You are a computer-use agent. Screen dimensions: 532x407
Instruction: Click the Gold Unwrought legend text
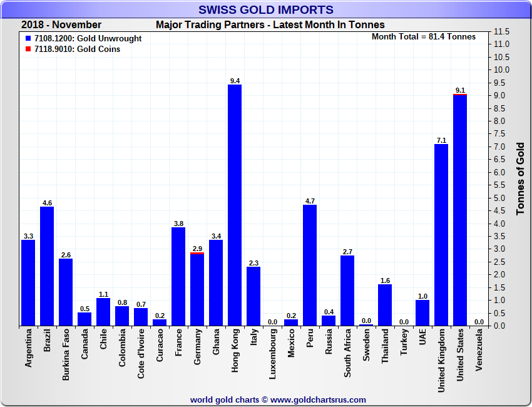(x=88, y=39)
